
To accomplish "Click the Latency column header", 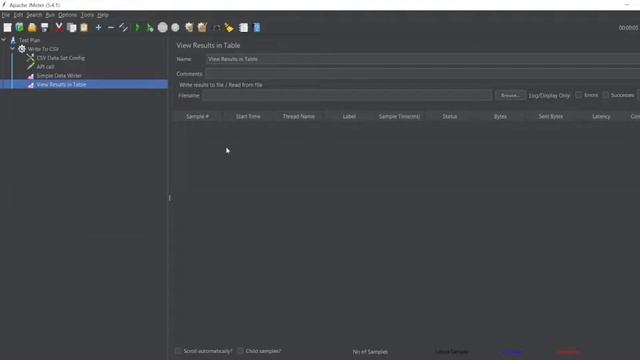I will (x=601, y=116).
